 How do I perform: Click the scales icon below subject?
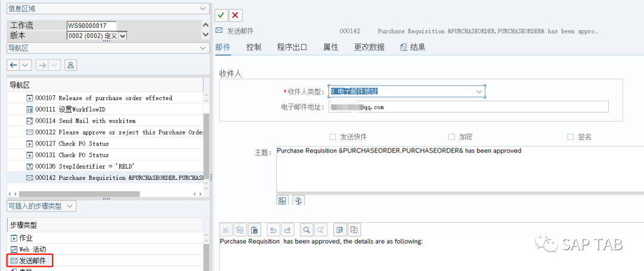pos(299,201)
